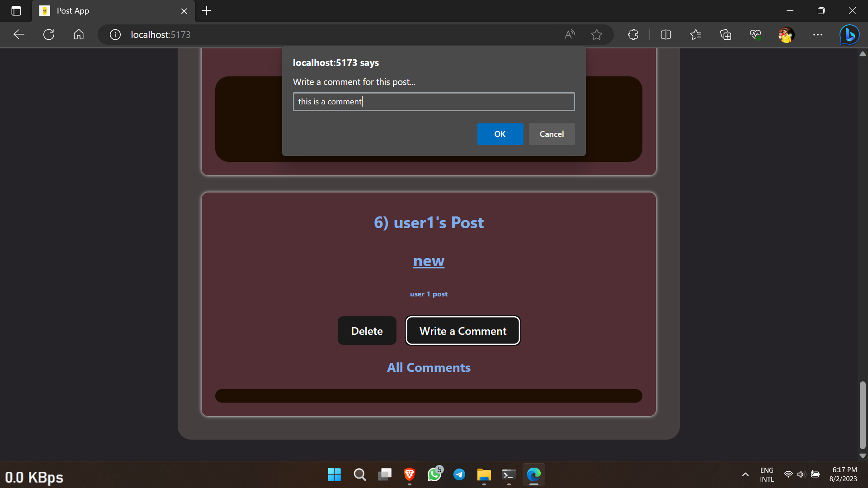The height and width of the screenshot is (488, 868).
Task: Add this page to favorites star
Action: (597, 35)
